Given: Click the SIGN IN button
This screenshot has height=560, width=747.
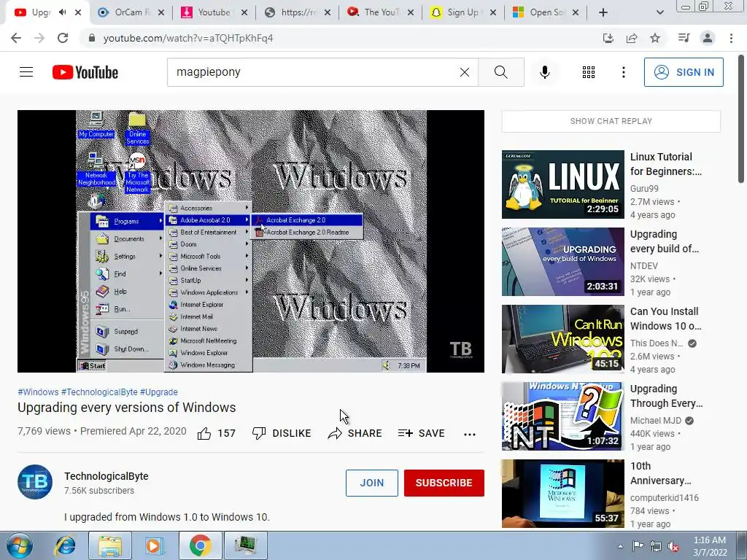Looking at the screenshot, I should tap(684, 72).
